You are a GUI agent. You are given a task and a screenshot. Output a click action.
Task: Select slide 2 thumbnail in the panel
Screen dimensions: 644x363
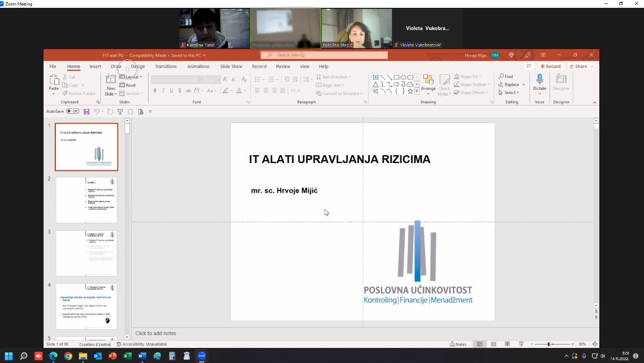coord(87,200)
